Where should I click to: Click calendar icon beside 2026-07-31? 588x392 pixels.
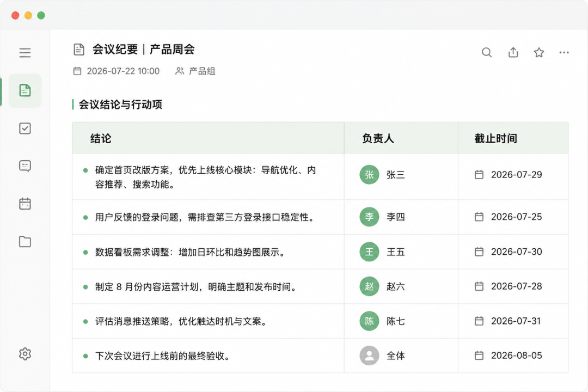pos(479,321)
